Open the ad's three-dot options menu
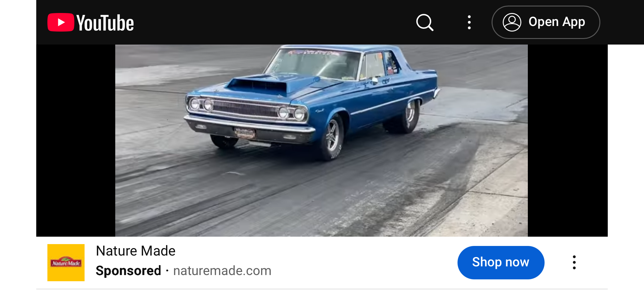644x297 pixels. point(574,262)
